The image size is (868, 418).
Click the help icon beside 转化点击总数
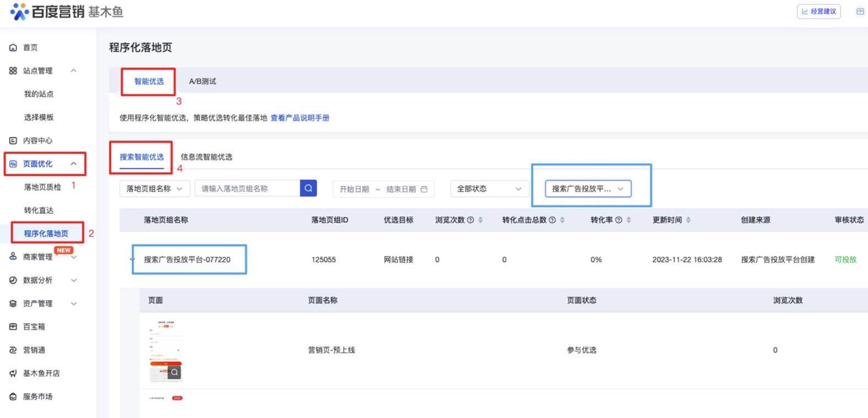tap(552, 220)
